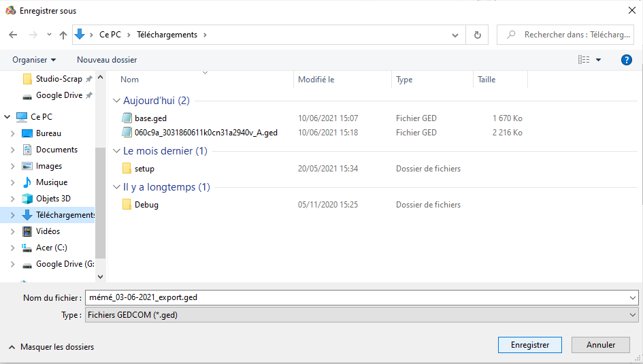Viewport: 643px width, 364px height.
Task: Open the Organiser menu
Action: 34,60
